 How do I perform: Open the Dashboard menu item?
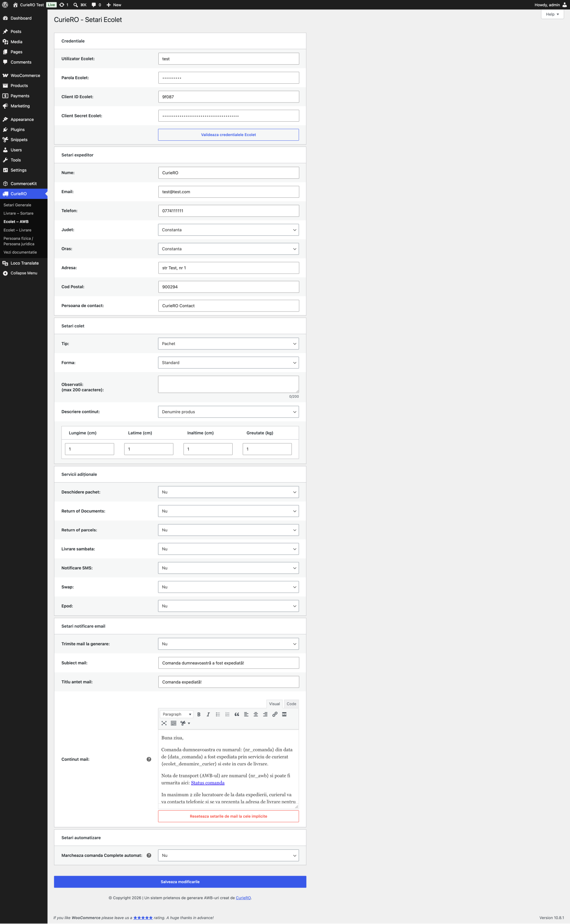[24, 18]
